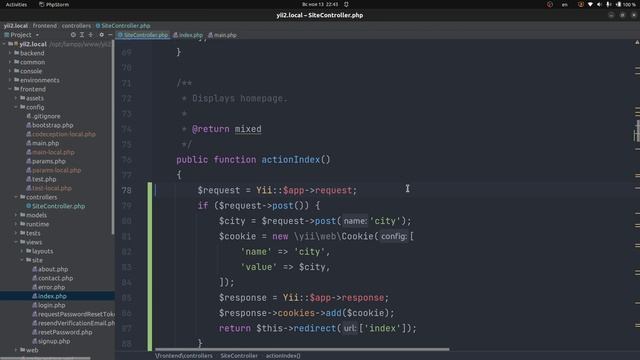
Task: Collapse the config folder
Action: (16, 107)
